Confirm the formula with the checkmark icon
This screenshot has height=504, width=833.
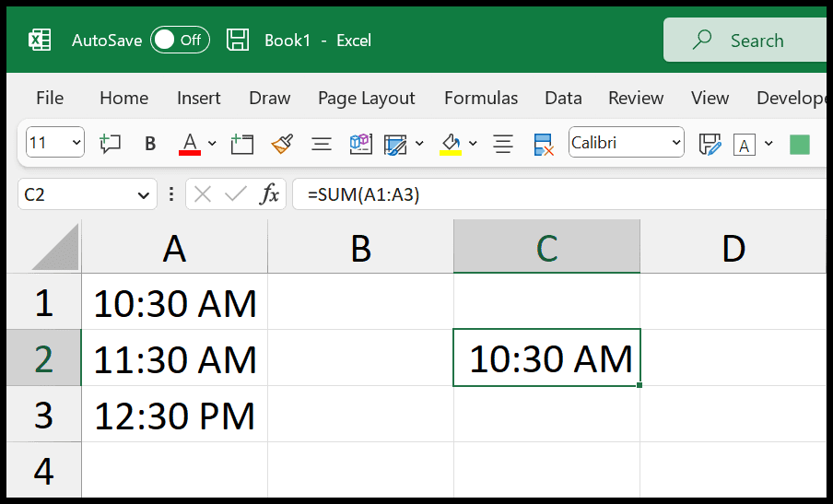click(x=235, y=194)
